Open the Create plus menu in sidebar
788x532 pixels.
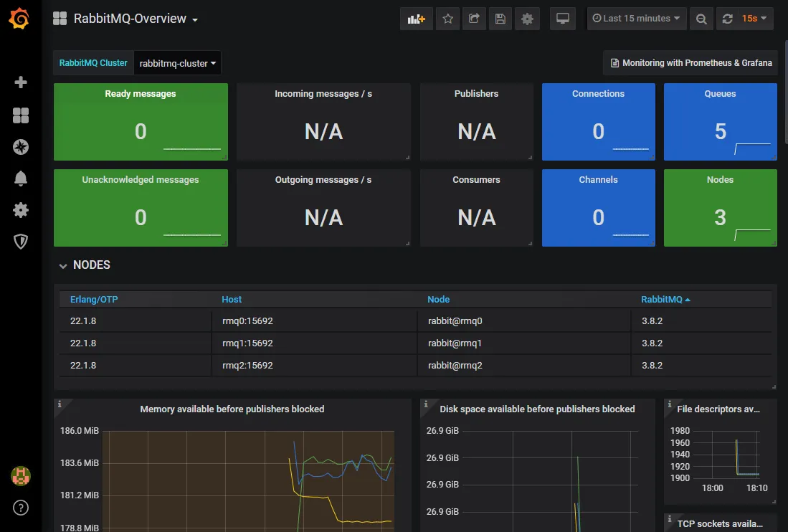coord(21,82)
